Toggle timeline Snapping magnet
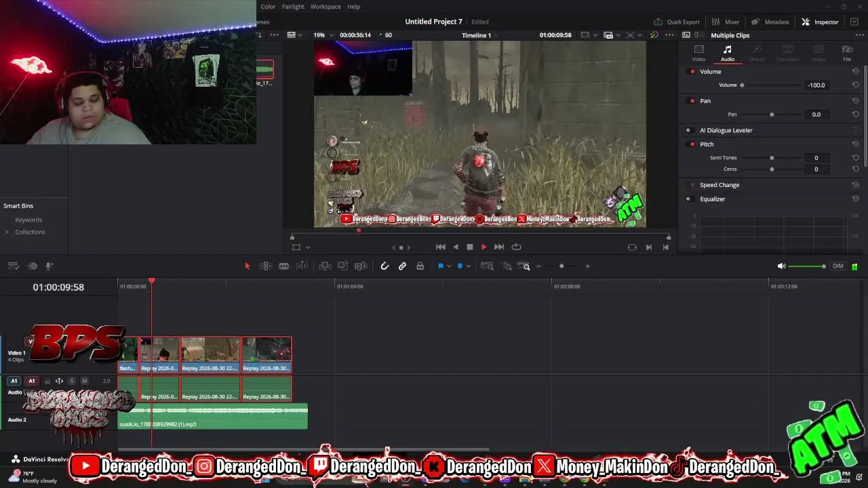The width and height of the screenshot is (868, 488). [384, 266]
